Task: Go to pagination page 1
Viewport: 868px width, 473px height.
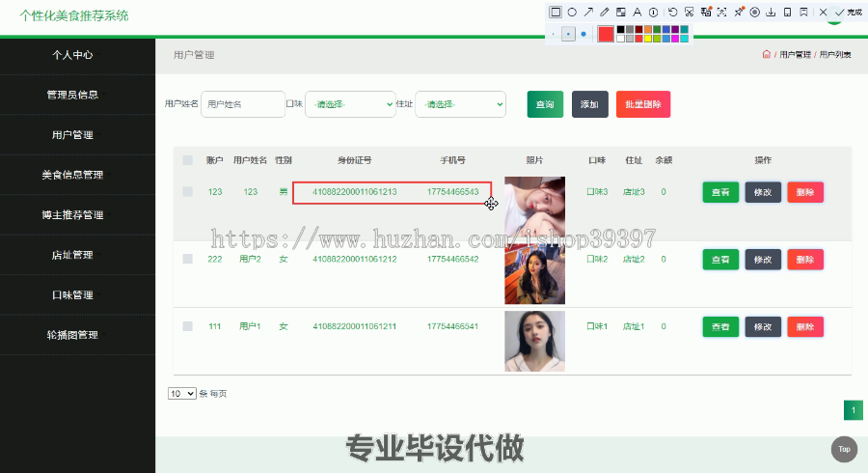Action: [x=854, y=410]
